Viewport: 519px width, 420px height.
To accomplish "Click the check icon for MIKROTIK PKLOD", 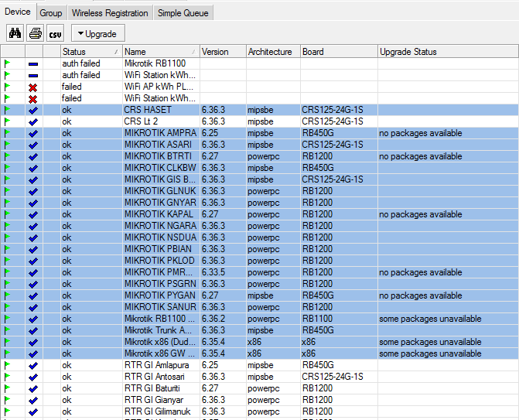I will [x=33, y=261].
